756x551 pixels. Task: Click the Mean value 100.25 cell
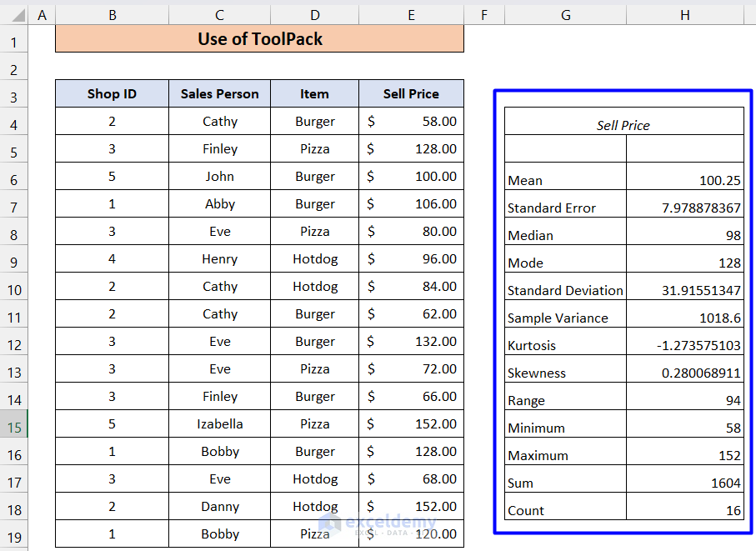click(684, 180)
